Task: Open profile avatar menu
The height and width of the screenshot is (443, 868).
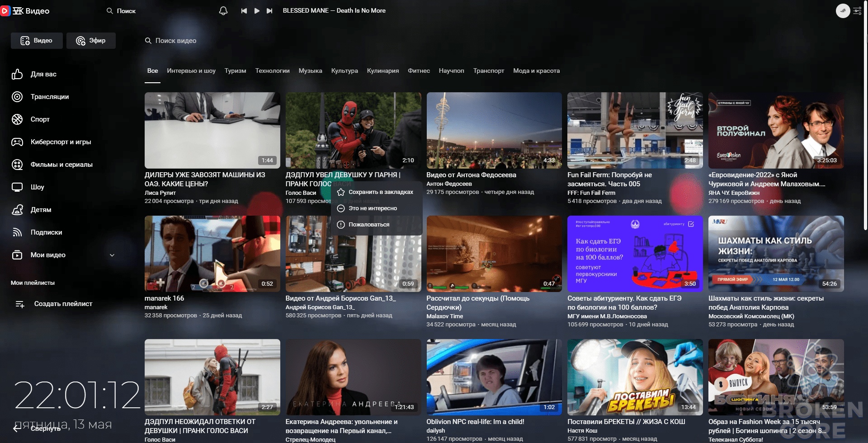Action: pyautogui.click(x=843, y=11)
